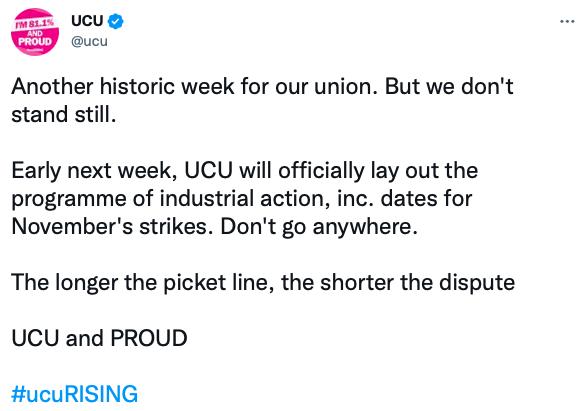This screenshot has height=411, width=587.
Task: Open the #ucuRISING hashtag
Action: tap(74, 394)
